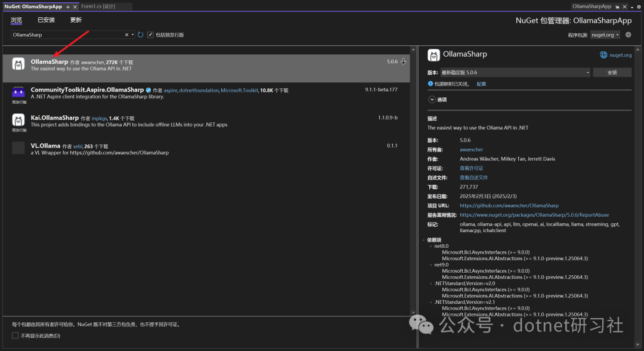Click the nuget.org globe icon
644x351 pixels.
(x=603, y=55)
